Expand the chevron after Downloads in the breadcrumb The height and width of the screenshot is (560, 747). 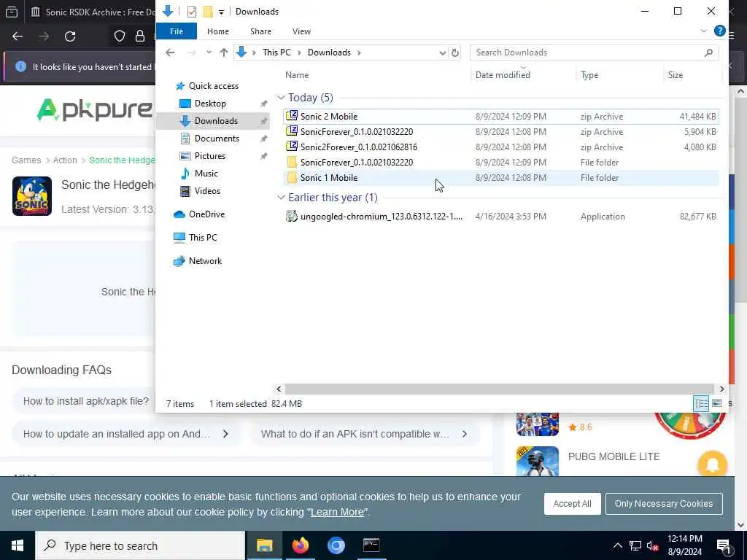pos(359,52)
